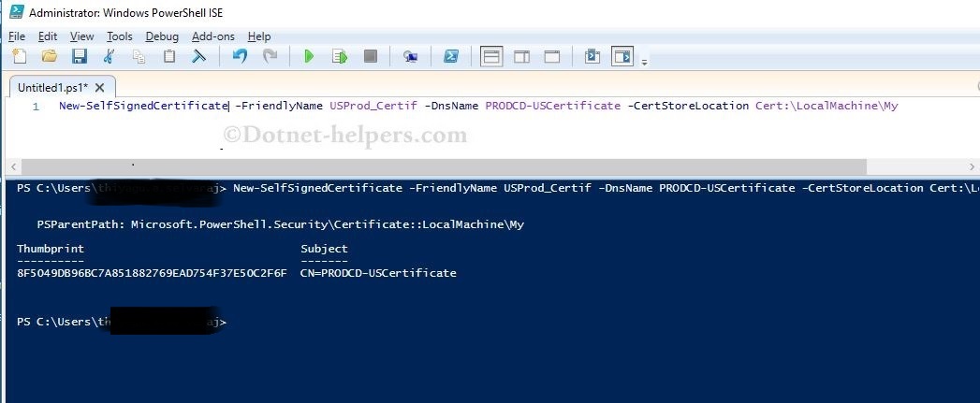Click the last PS C:\Users prompt line in console
Screen dimensions: 980x403
(x=122, y=322)
